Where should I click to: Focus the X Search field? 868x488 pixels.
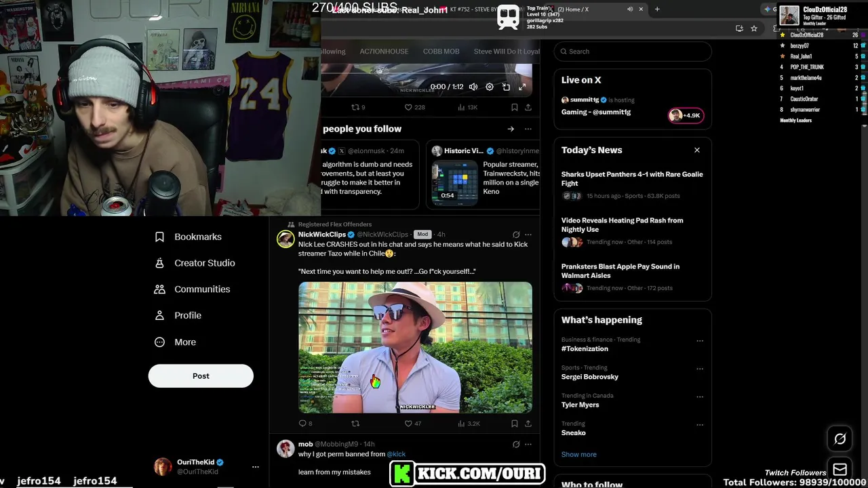tap(633, 52)
